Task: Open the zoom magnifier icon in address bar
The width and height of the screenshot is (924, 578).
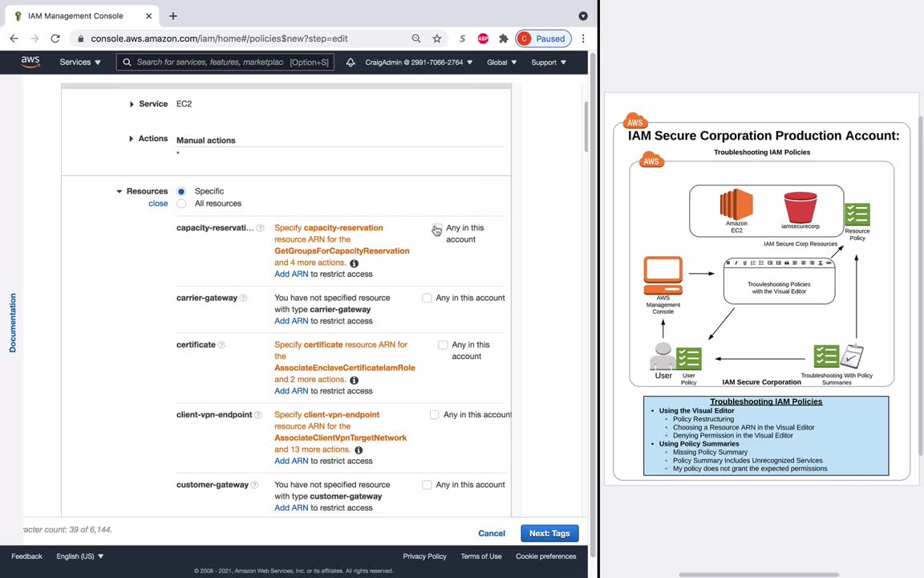Action: tap(416, 39)
